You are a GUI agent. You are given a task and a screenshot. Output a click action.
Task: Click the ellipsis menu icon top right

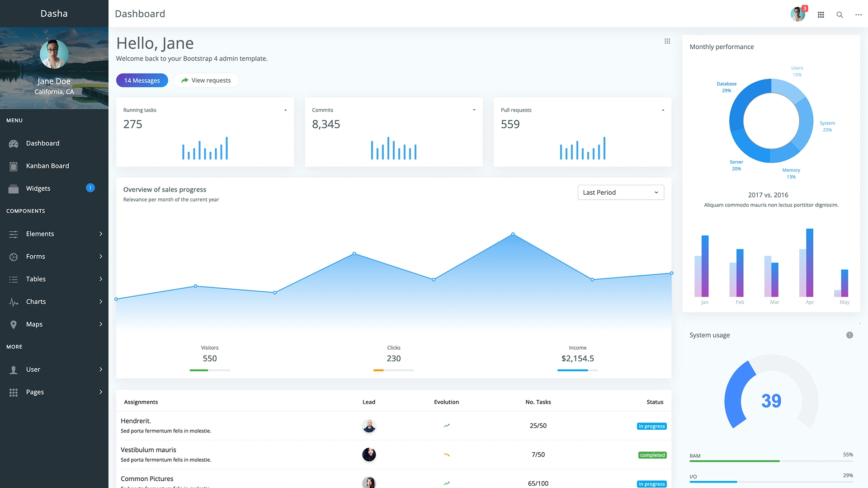(x=858, y=14)
